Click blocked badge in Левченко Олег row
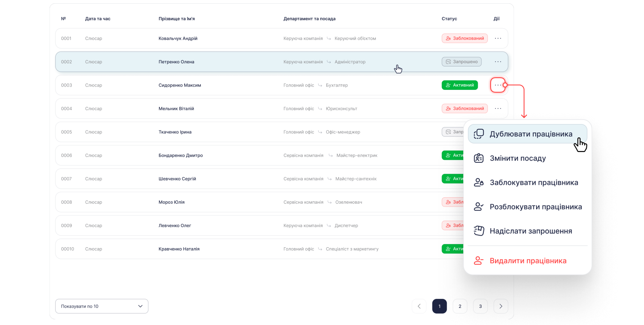Screen dimensions: 644x325 click(453, 226)
